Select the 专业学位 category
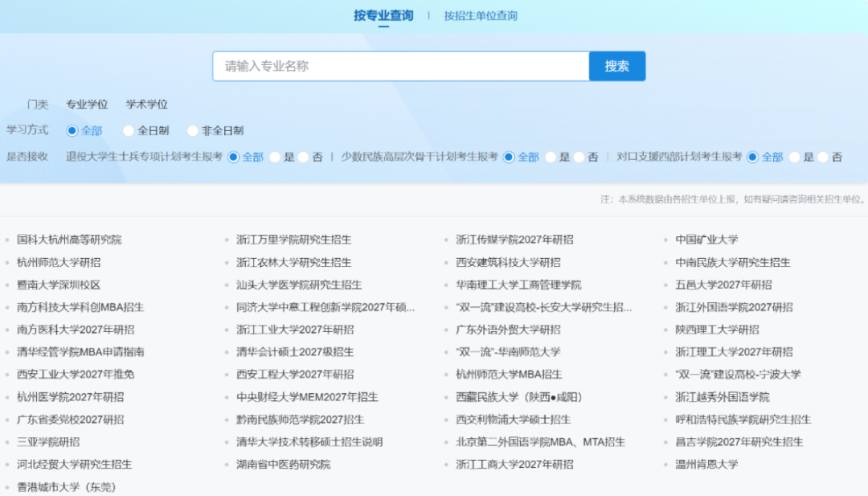This screenshot has height=496, width=868. [87, 104]
